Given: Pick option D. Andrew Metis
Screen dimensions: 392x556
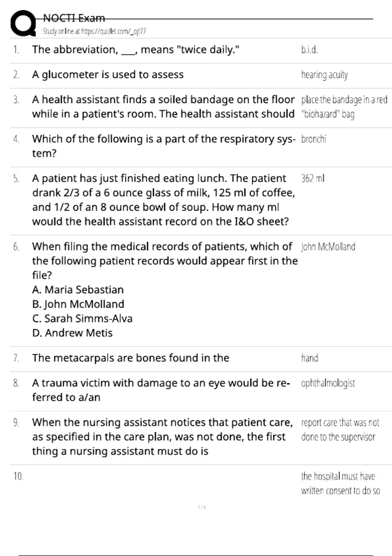Looking at the screenshot, I should (x=72, y=333).
